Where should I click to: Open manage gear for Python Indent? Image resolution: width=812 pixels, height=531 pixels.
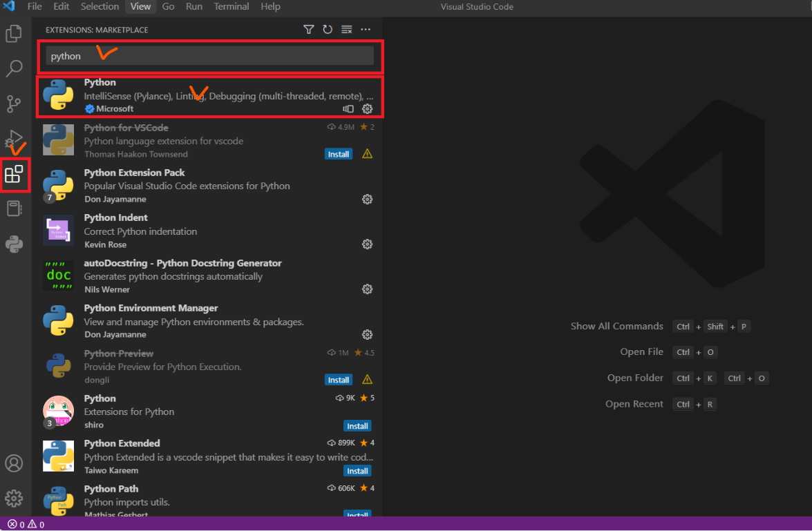367,244
